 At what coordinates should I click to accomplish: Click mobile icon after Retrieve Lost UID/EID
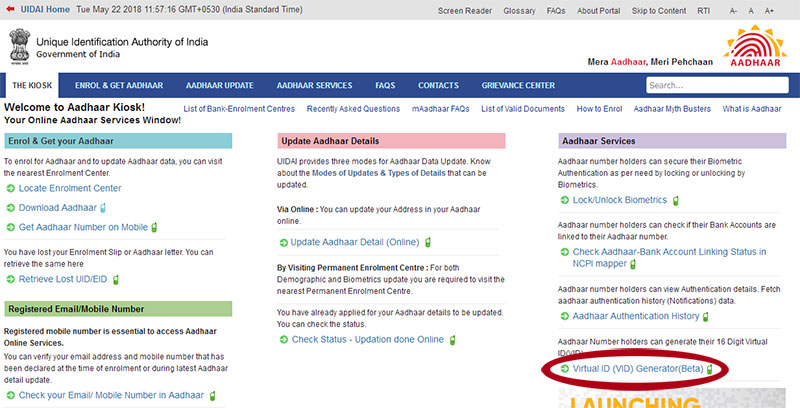coord(116,279)
